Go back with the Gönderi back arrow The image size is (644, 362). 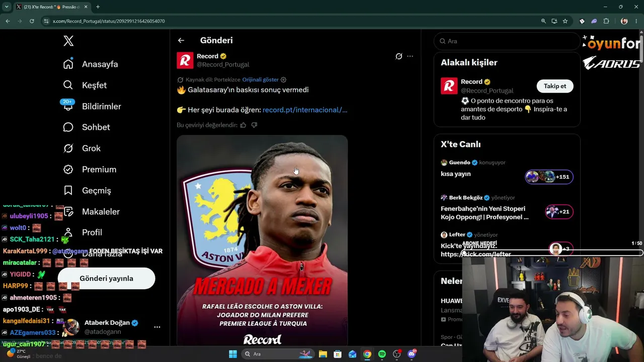pyautogui.click(x=181, y=40)
